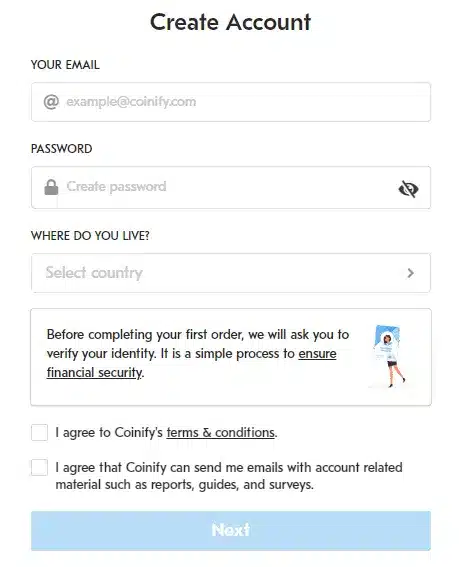Click the Next button
The image size is (459, 567).
pos(231,530)
